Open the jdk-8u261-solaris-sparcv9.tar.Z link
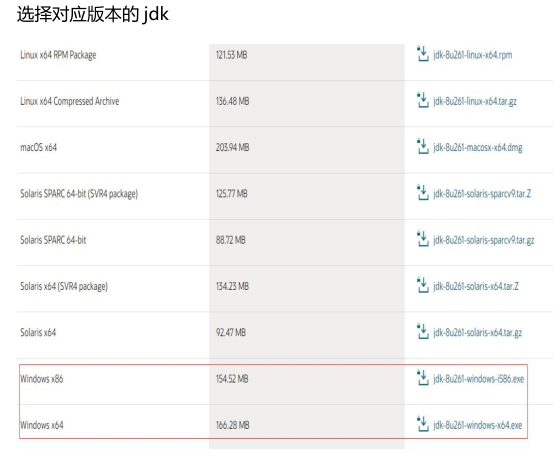 pyautogui.click(x=482, y=194)
